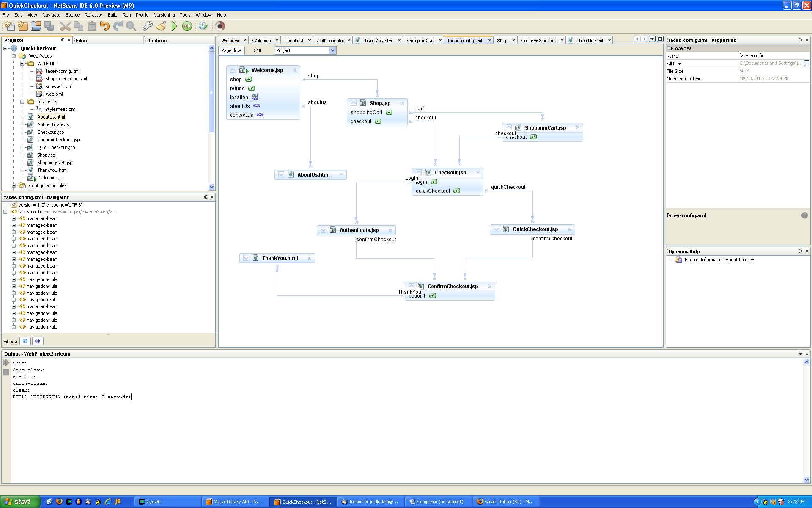Expand the QuickCheckout.jsp node
Viewport: 812px width, 508px height.
tap(497, 229)
